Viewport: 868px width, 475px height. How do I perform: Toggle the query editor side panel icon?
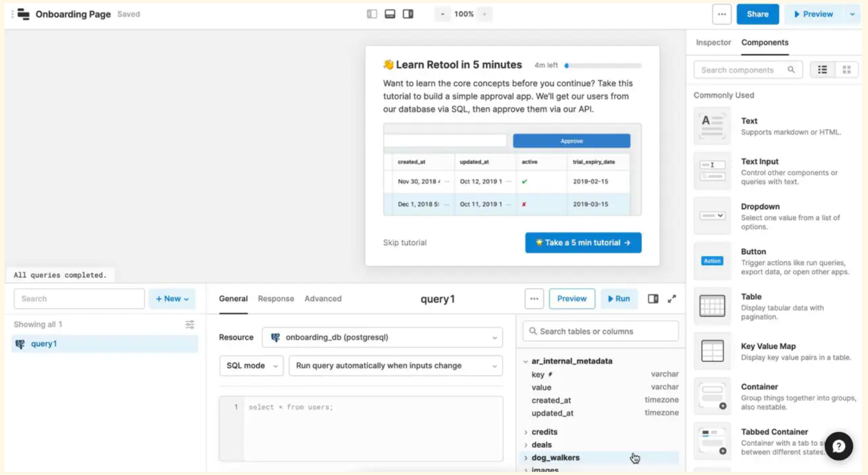click(x=653, y=299)
